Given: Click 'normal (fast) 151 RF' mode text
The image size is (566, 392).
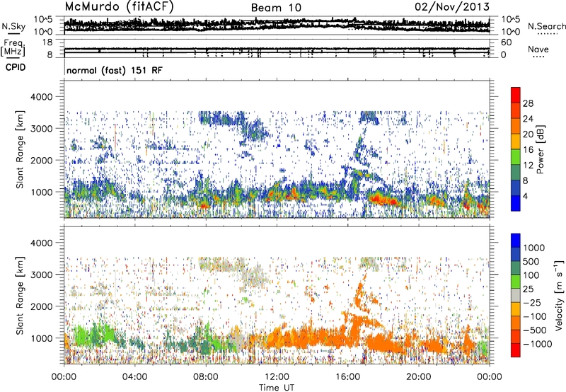Looking at the screenshot, I should [x=115, y=70].
